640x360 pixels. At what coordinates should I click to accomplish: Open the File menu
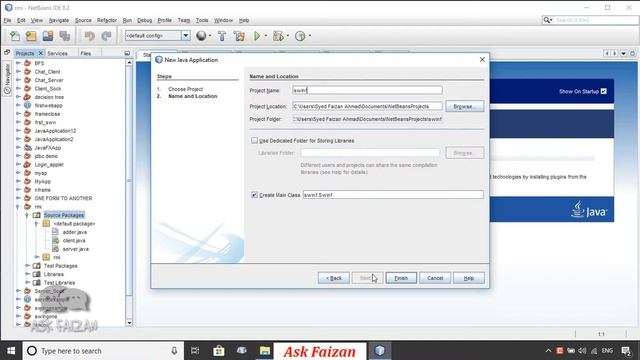click(x=7, y=20)
